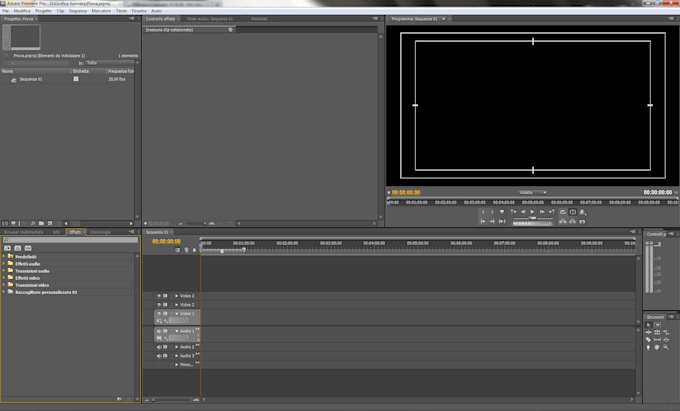Viewport: 680px width, 411px height.
Task: Expand the Predefiniti effects folder
Action: (x=4, y=257)
